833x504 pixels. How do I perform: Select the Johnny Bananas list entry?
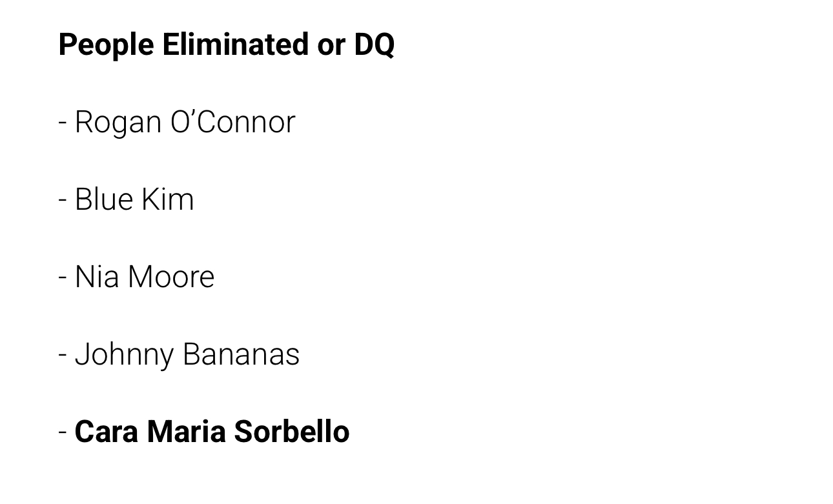pyautogui.click(x=179, y=355)
